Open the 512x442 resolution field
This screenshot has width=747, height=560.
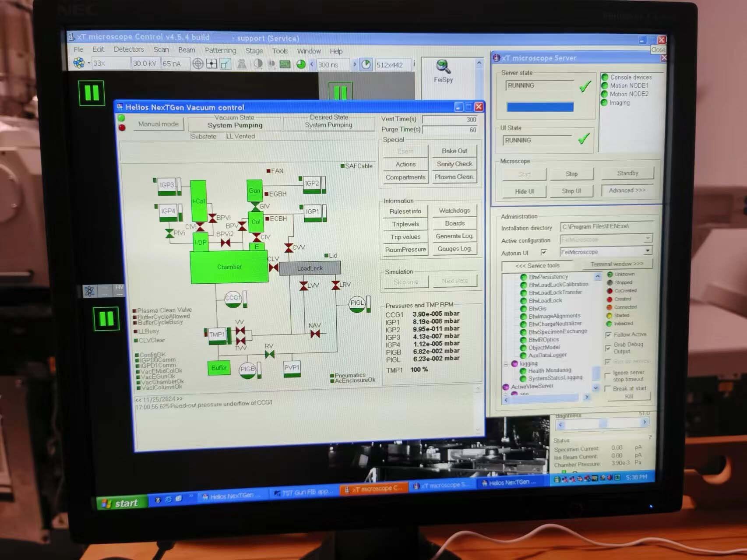tap(392, 65)
